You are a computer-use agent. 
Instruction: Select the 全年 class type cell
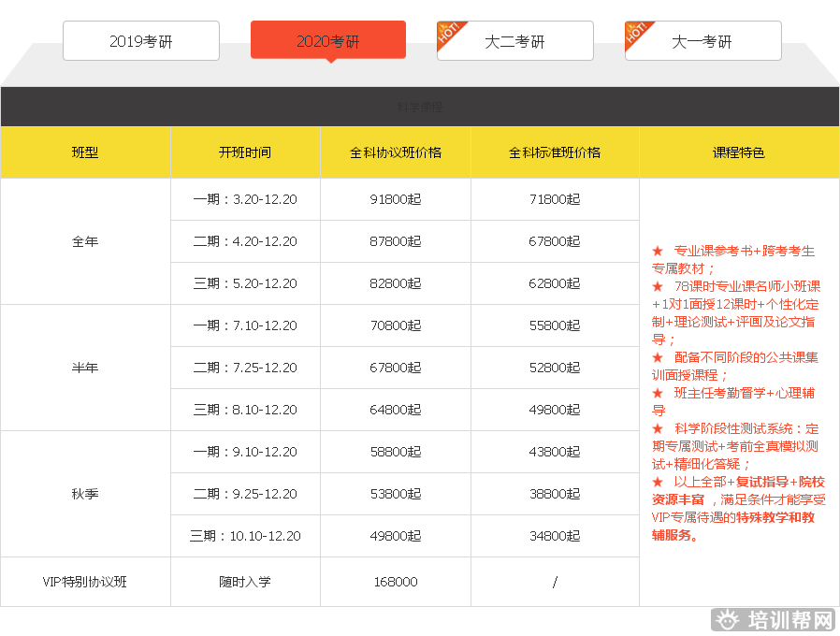(85, 241)
